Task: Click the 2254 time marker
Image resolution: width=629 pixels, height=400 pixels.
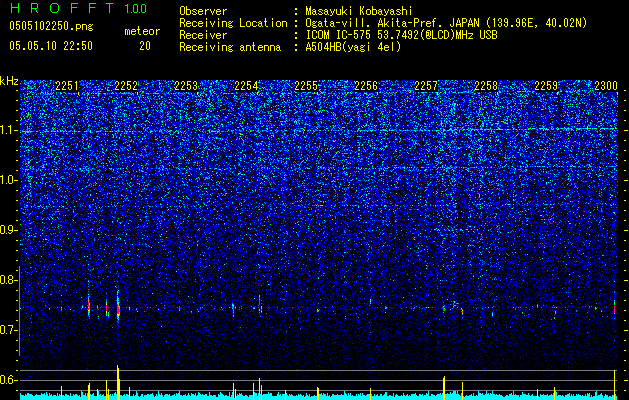Action: (246, 86)
